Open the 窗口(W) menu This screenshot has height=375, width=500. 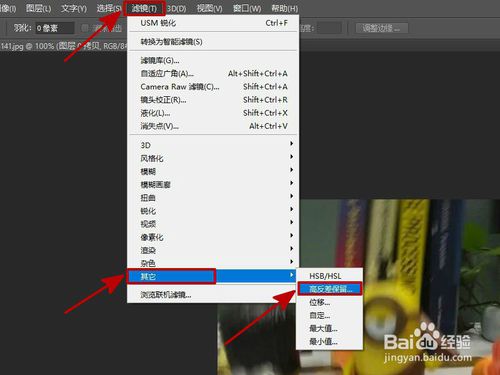[x=247, y=8]
